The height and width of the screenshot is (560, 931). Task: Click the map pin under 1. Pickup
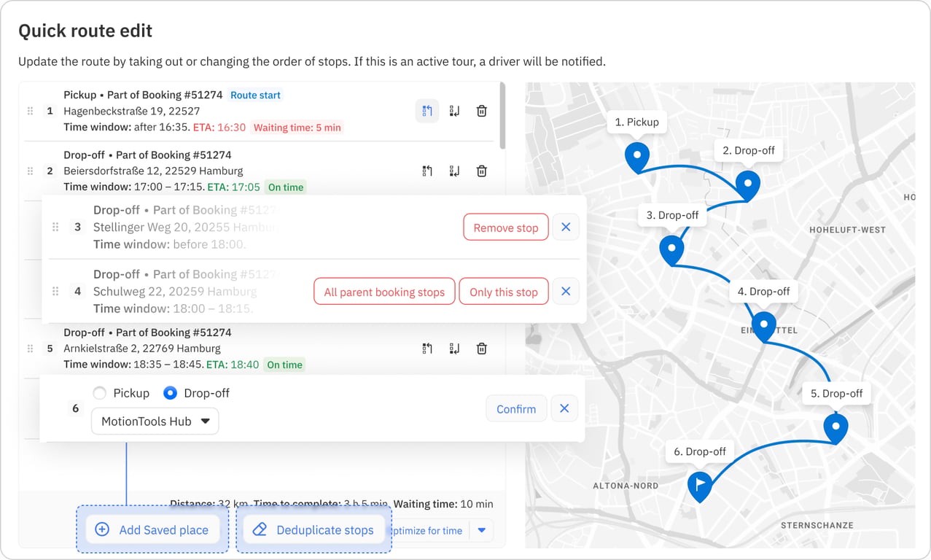[637, 157]
